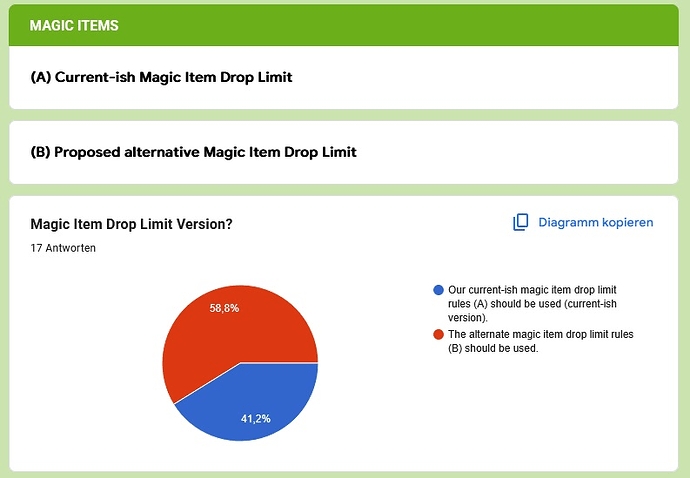Click legend text for current-ish rules (A)
The width and height of the screenshot is (690, 478).
[x=532, y=304]
